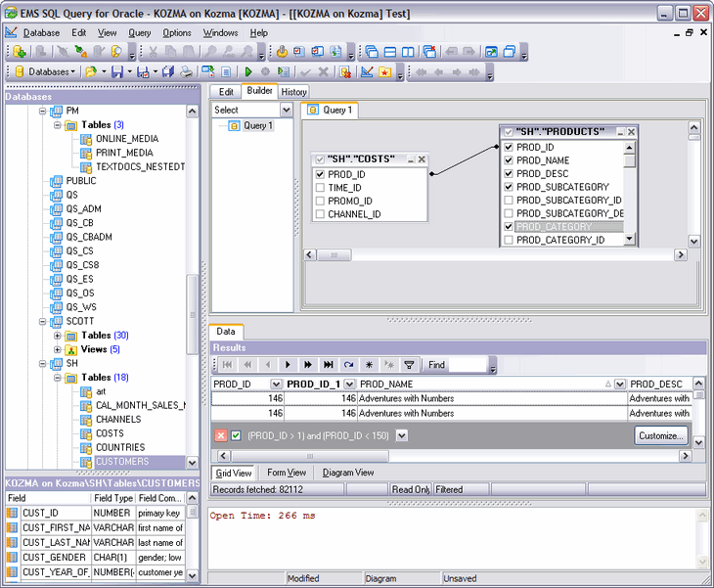The image size is (714, 588).
Task: Click the close all windows icon
Action: [429, 52]
